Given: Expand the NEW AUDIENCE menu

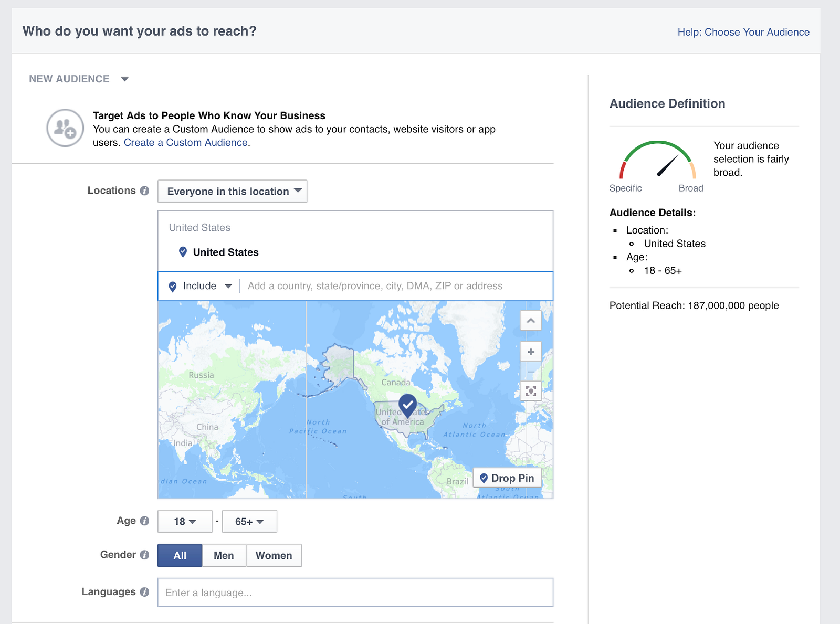Looking at the screenshot, I should [79, 79].
